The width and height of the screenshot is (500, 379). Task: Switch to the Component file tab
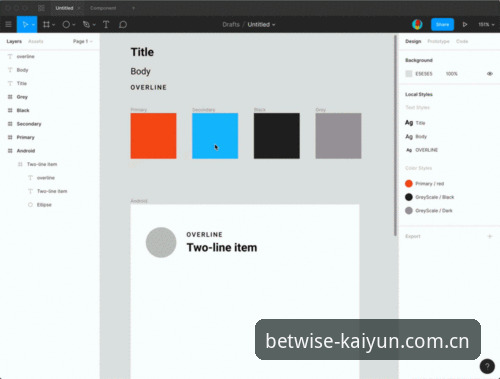click(x=103, y=8)
